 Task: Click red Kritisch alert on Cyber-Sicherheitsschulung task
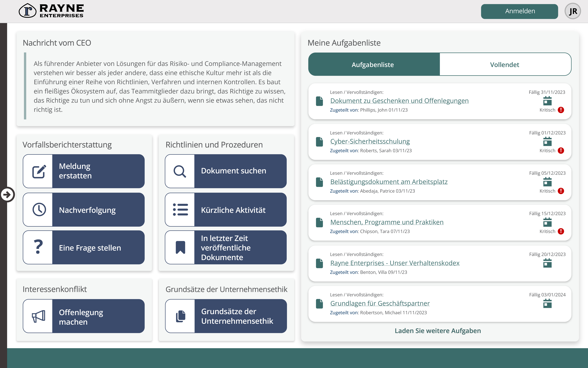561,151
